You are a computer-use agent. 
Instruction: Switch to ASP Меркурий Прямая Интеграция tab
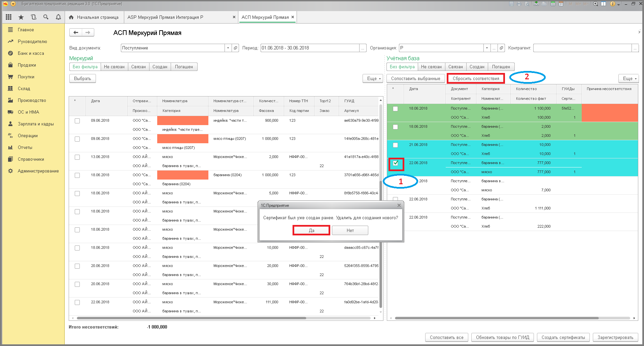(x=165, y=17)
